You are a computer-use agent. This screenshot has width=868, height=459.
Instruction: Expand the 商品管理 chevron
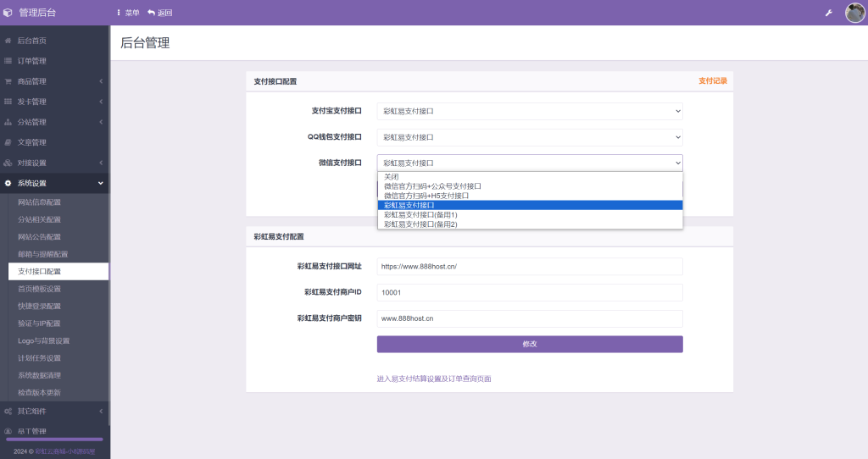(101, 81)
